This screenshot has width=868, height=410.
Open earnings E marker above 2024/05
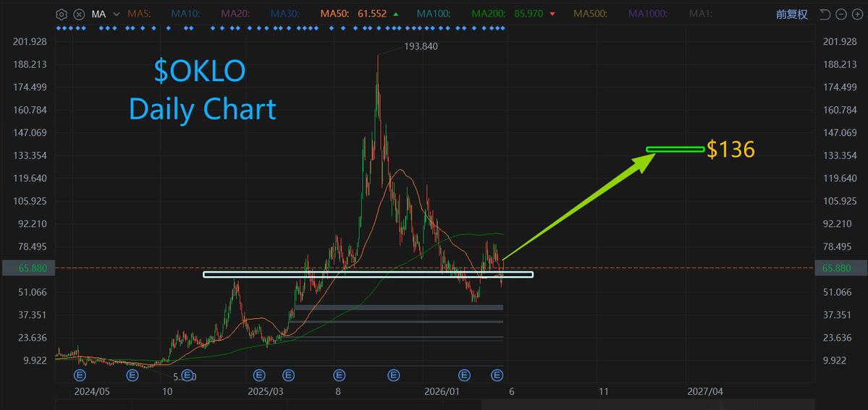point(80,376)
